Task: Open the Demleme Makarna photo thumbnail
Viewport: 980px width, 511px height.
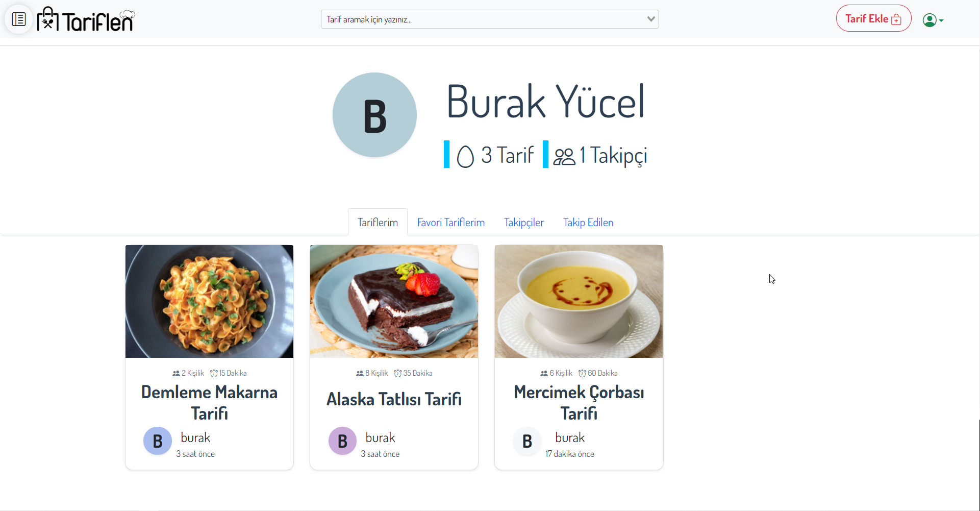Action: (209, 301)
